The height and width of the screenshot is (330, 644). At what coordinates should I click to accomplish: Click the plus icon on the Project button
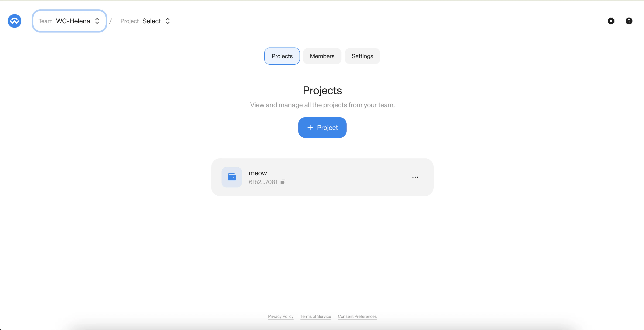pyautogui.click(x=310, y=128)
